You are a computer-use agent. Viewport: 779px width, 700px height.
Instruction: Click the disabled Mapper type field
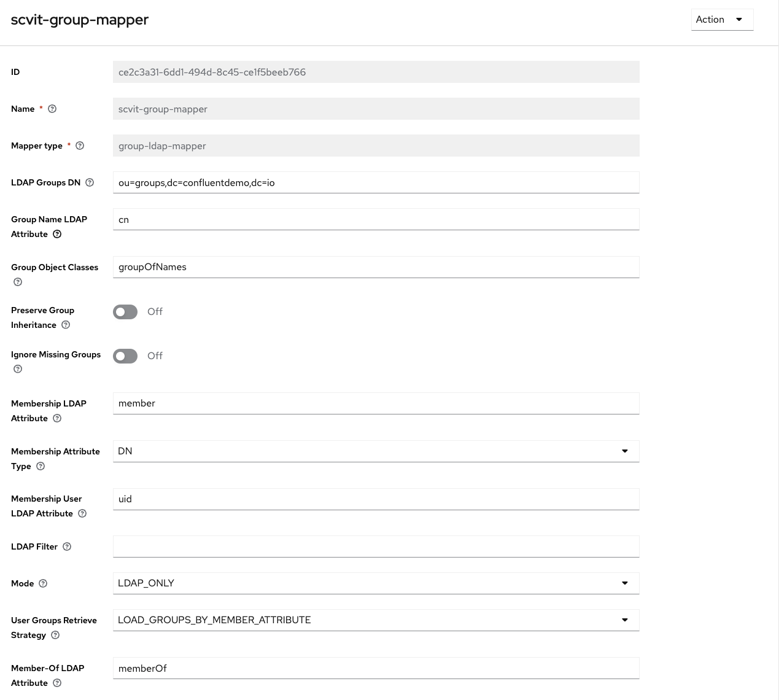tap(376, 146)
